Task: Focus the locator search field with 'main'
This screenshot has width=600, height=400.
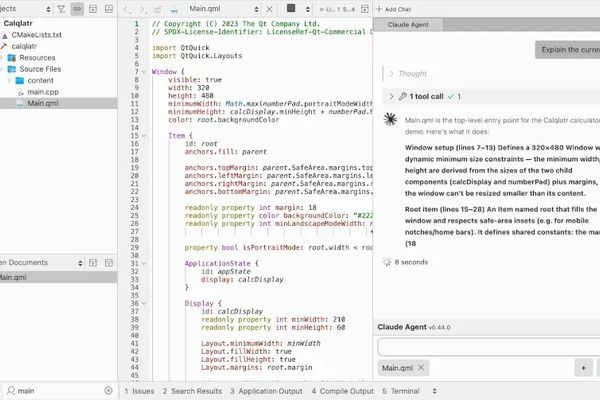Action: tap(59, 390)
